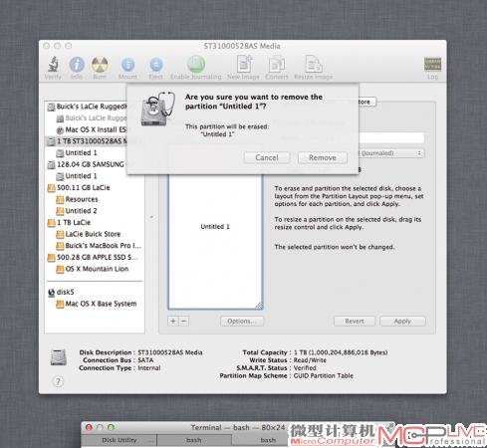This screenshot has height=448, width=487.
Task: Click Cancel in the removal dialog
Action: (x=267, y=157)
